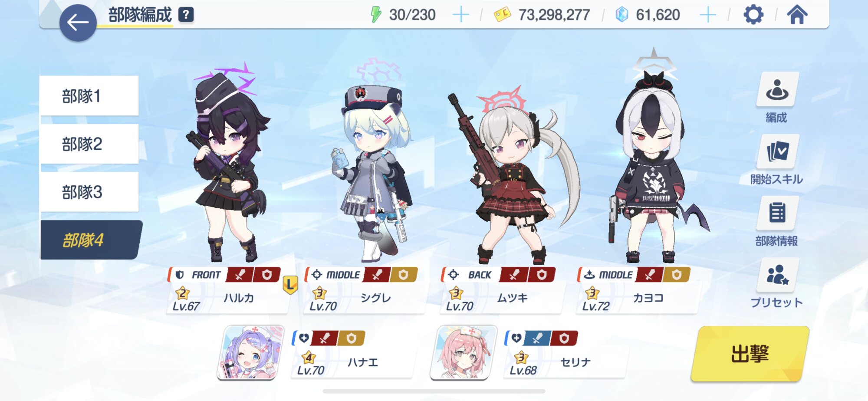Viewport: 868px width, 401px height.
Task: Open the プリセット preset icon
Action: tap(777, 275)
